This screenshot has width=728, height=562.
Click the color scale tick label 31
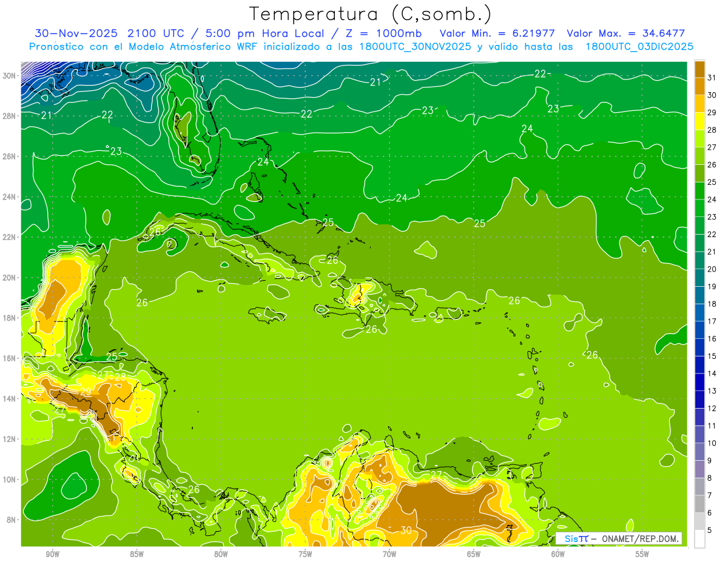712,78
